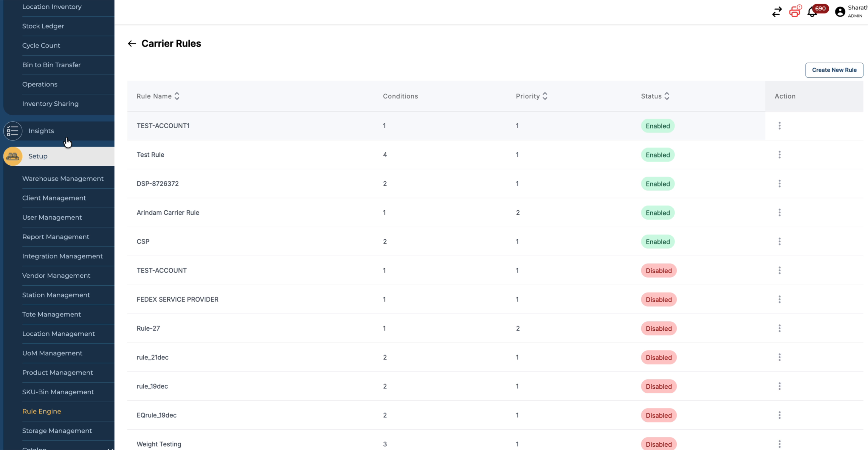Click the Insights sidebar icon
This screenshot has height=450, width=868.
click(13, 131)
